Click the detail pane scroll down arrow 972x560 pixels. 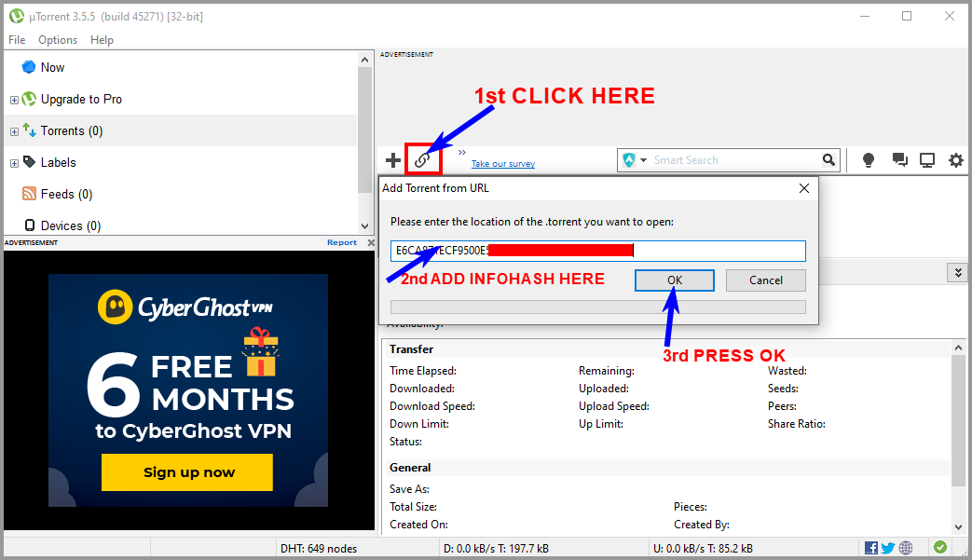958,527
